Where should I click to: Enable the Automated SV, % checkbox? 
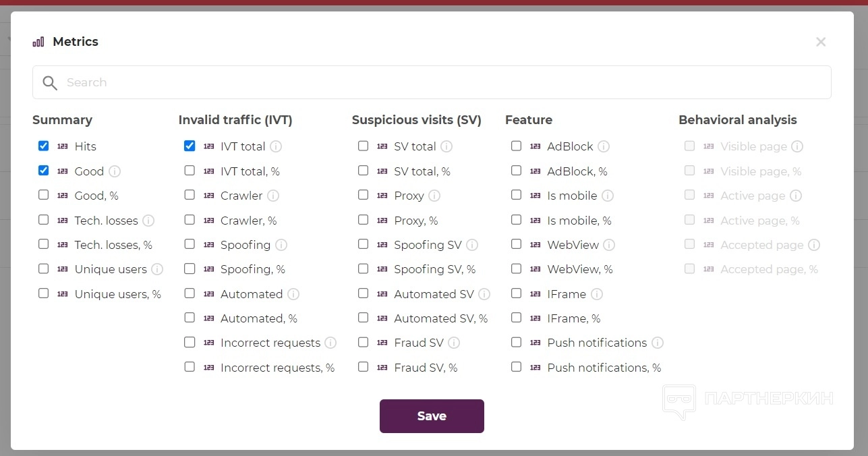pos(364,318)
